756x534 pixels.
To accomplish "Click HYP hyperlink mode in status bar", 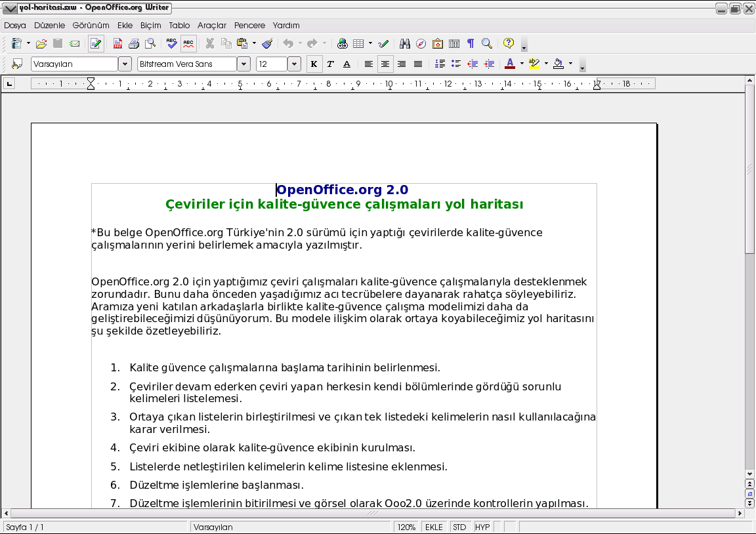I will tap(482, 527).
